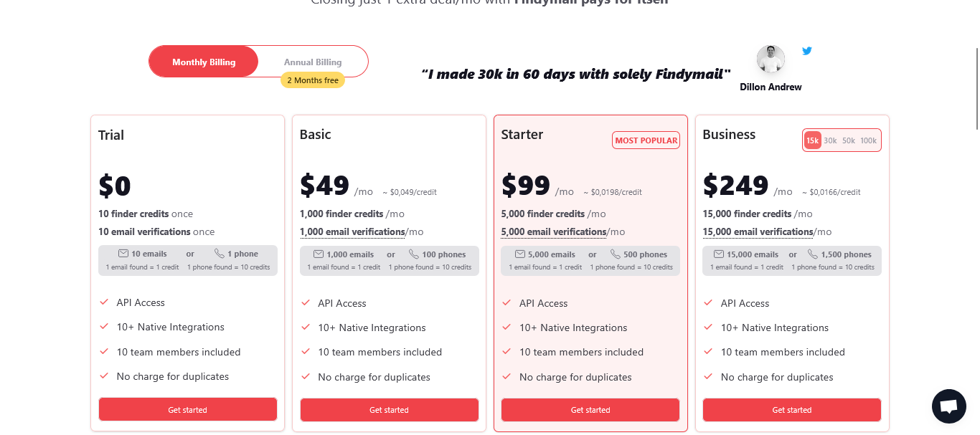Select the 15k credits option
The height and width of the screenshot is (435, 980).
coord(812,140)
